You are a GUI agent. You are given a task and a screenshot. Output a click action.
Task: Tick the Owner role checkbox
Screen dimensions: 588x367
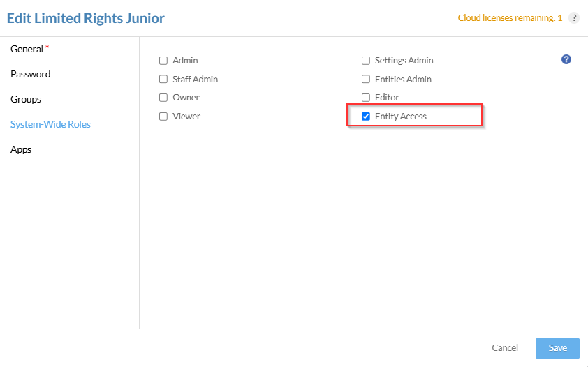tap(163, 98)
